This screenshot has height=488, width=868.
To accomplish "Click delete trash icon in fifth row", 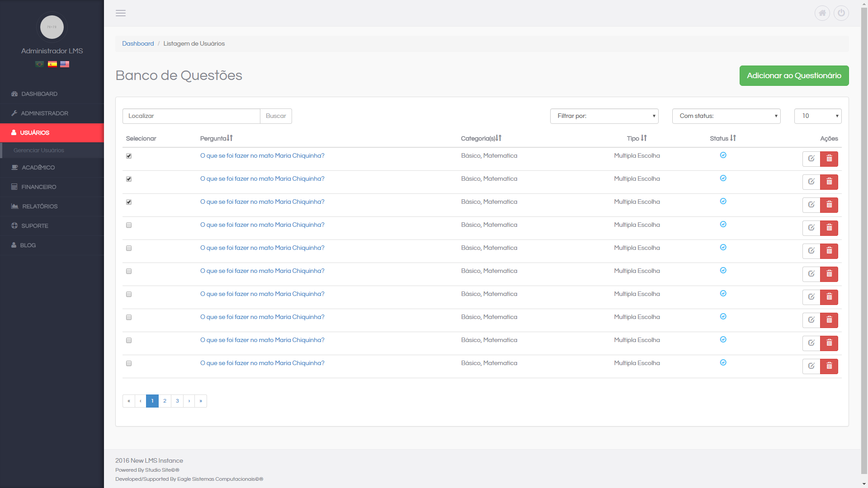I will [x=829, y=251].
